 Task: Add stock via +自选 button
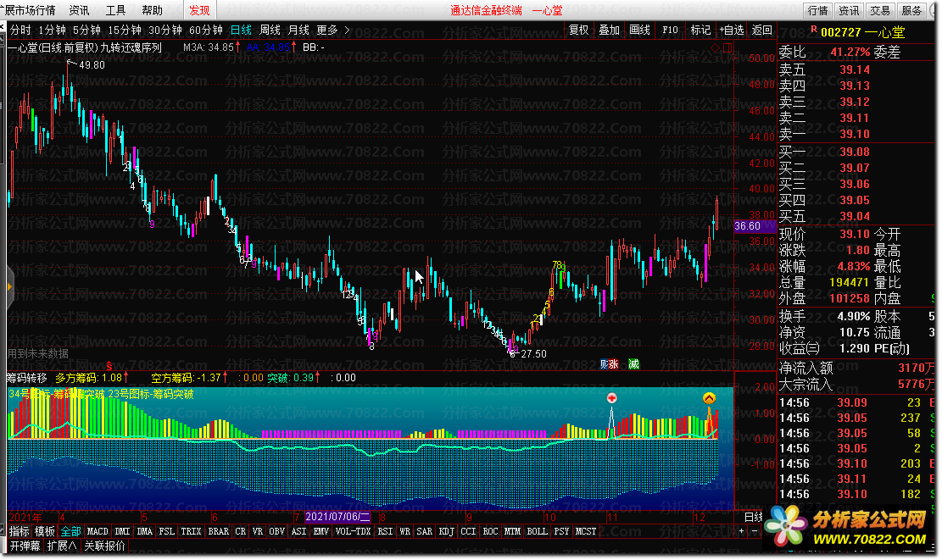(732, 30)
